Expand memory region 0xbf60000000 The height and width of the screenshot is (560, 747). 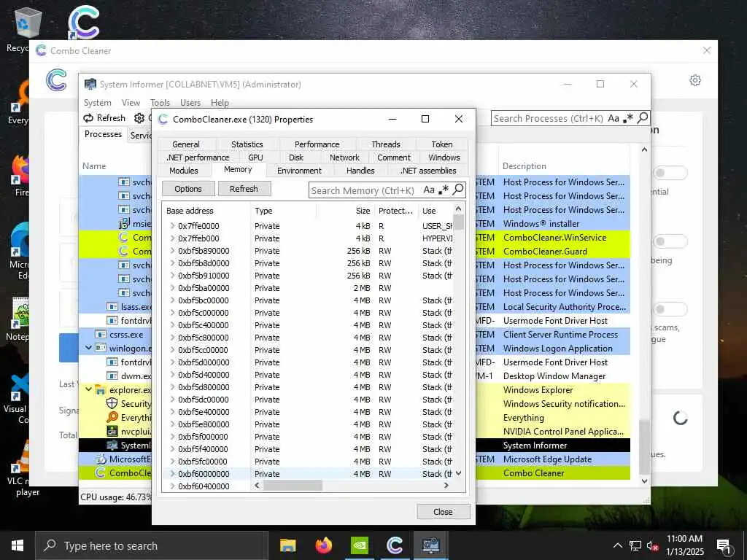pos(172,473)
